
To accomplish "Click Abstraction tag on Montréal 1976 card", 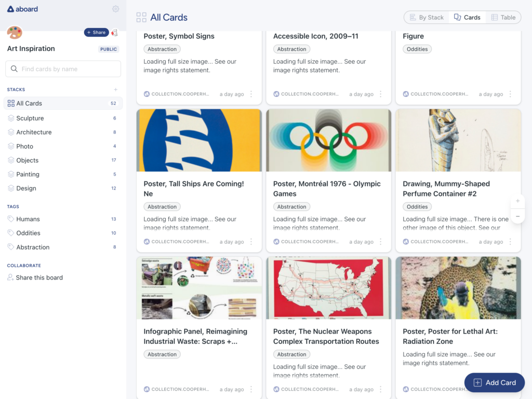I will [x=291, y=207].
